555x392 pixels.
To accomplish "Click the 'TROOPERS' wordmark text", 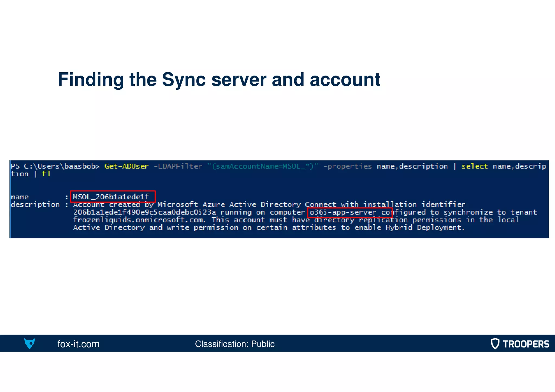I will pyautogui.click(x=526, y=344).
